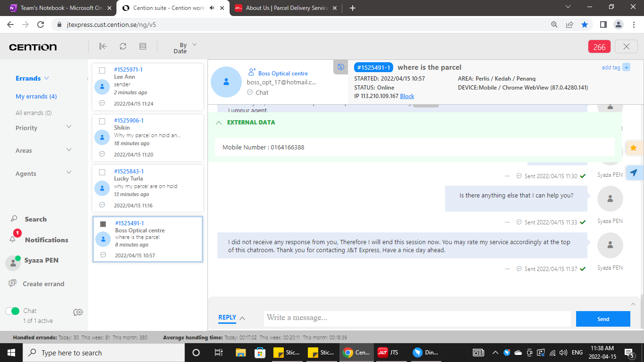644x362 pixels.
Task: Click Boss Optical centre customer avatar
Action: tap(226, 82)
